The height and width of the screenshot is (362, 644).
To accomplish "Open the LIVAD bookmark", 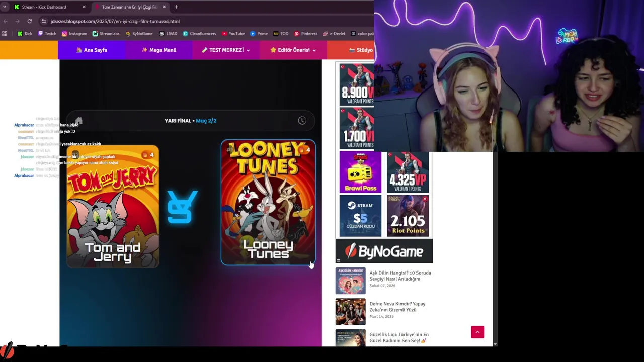I will 168,34.
